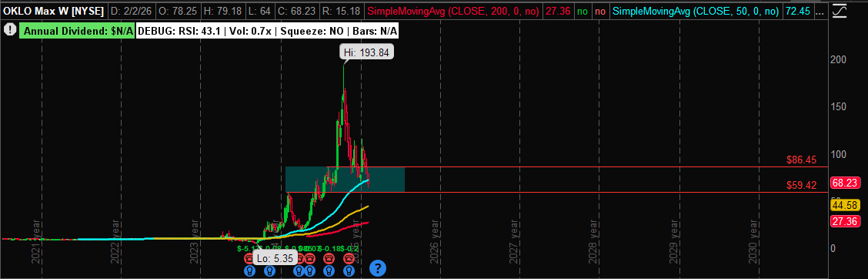868x279 pixels.
Task: Click the Lo: 5.35 price bubble
Action: pos(275,258)
